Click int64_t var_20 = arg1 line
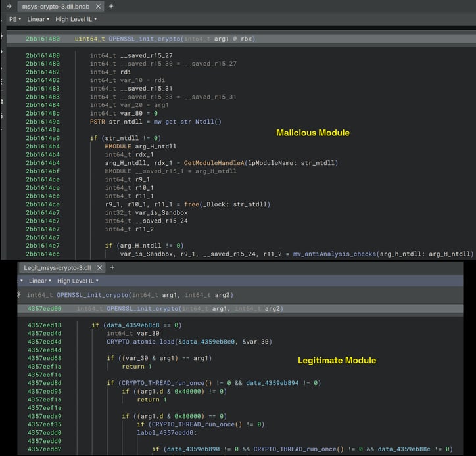The image size is (476, 456). coord(129,105)
